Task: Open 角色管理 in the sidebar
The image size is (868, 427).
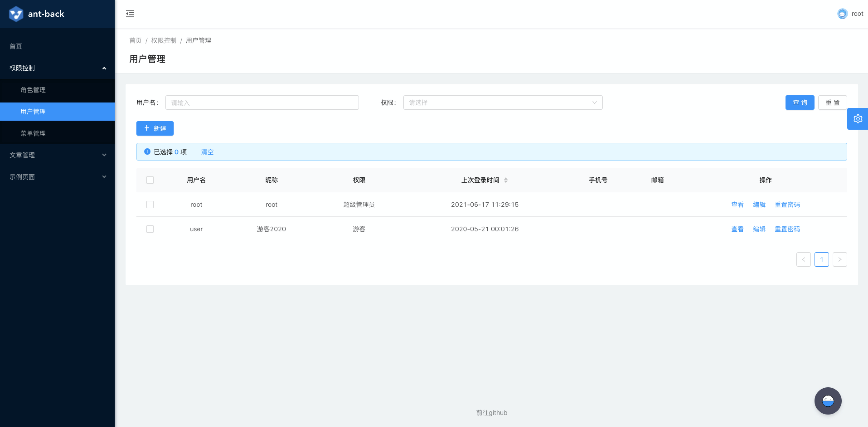Action: coord(33,90)
